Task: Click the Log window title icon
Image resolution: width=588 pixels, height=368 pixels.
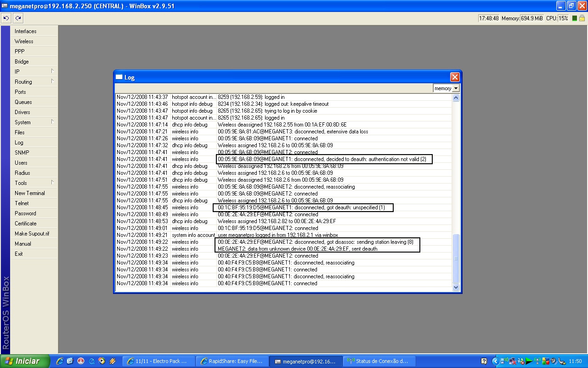Action: click(119, 77)
